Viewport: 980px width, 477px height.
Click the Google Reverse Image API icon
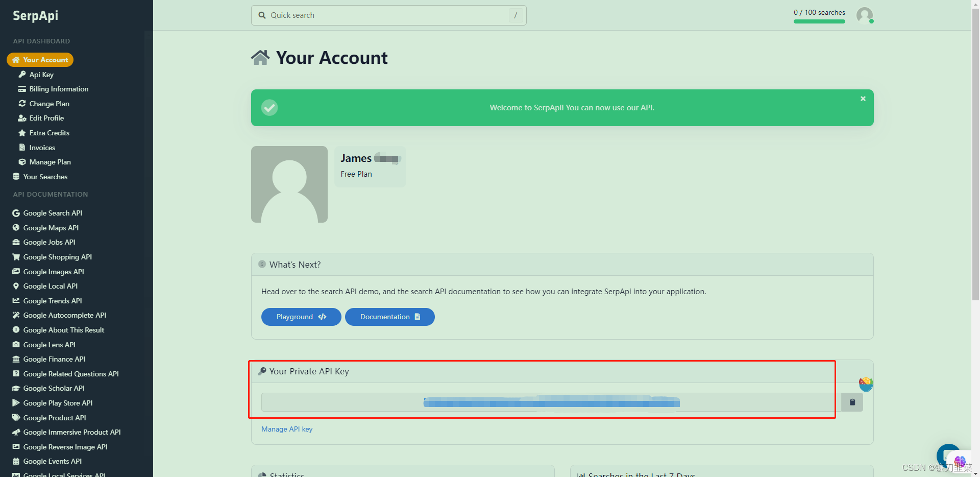click(16, 447)
